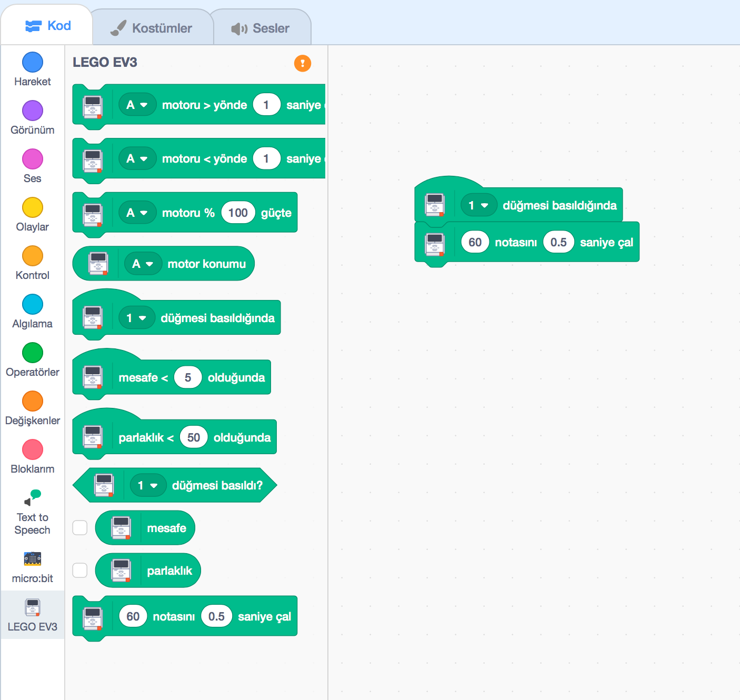
Task: Click 'olduğunda' text on mesafe hat block
Action: [236, 377]
